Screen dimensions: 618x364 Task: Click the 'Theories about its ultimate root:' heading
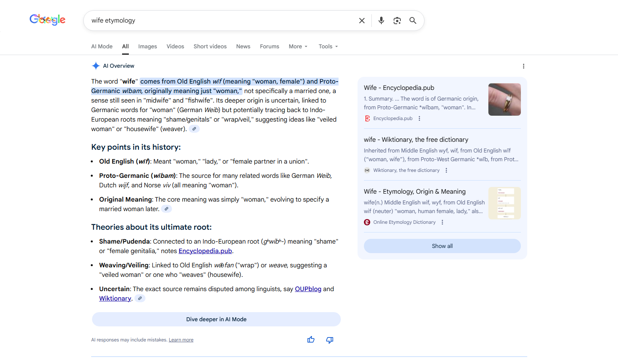click(151, 227)
